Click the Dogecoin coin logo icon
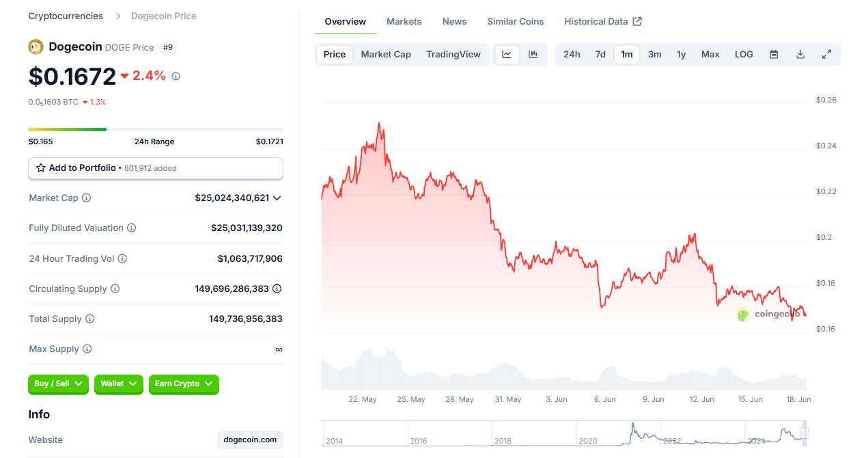 [36, 47]
